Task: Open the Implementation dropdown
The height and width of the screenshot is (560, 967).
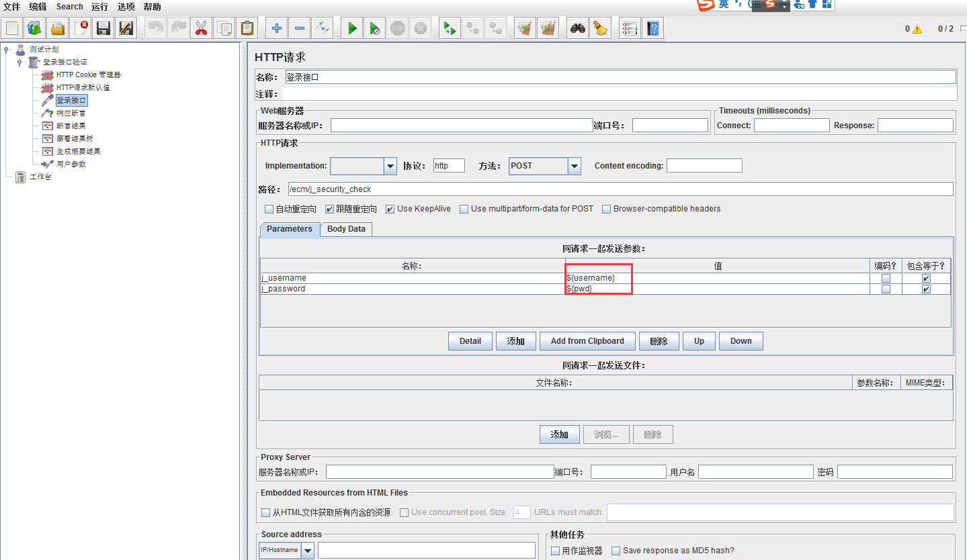Action: 390,166
